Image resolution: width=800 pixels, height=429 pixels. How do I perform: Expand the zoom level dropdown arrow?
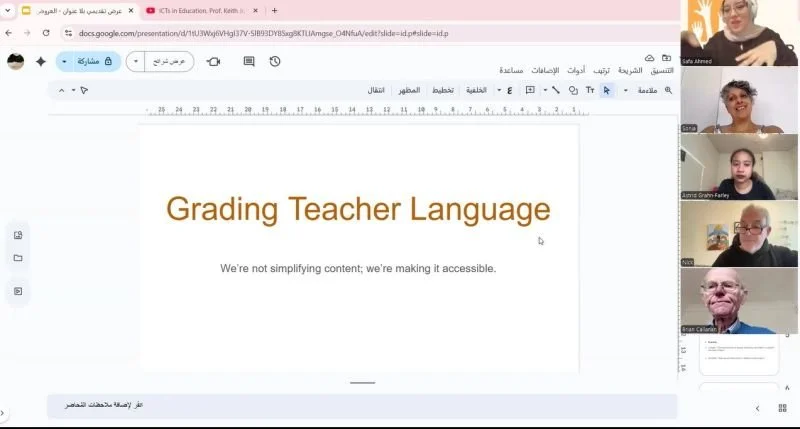(626, 90)
